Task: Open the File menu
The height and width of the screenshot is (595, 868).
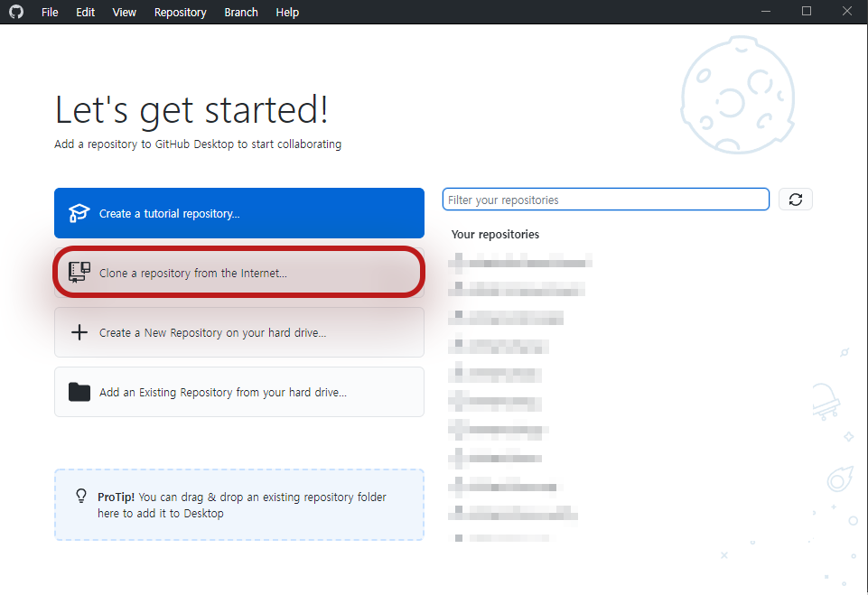Action: pos(50,12)
